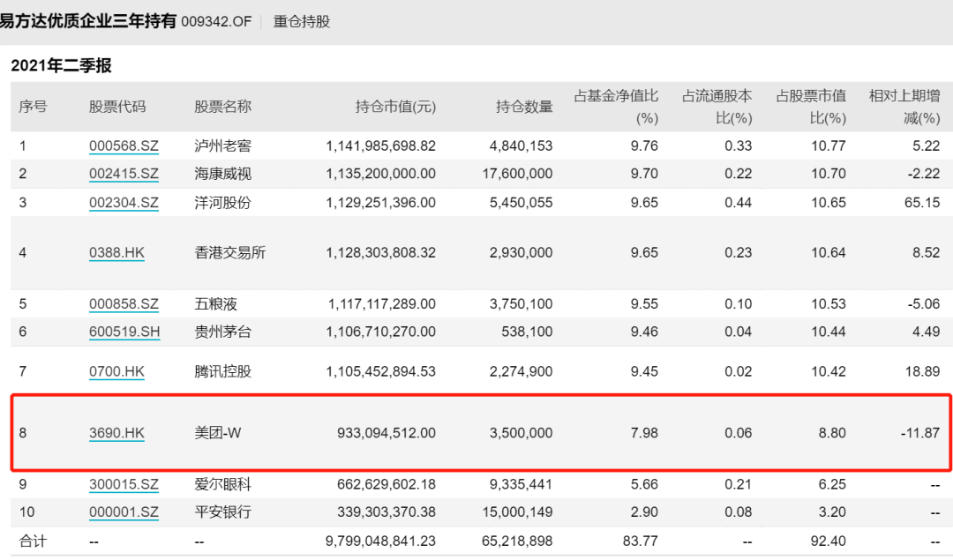Click stock name 美团-W

click(218, 433)
